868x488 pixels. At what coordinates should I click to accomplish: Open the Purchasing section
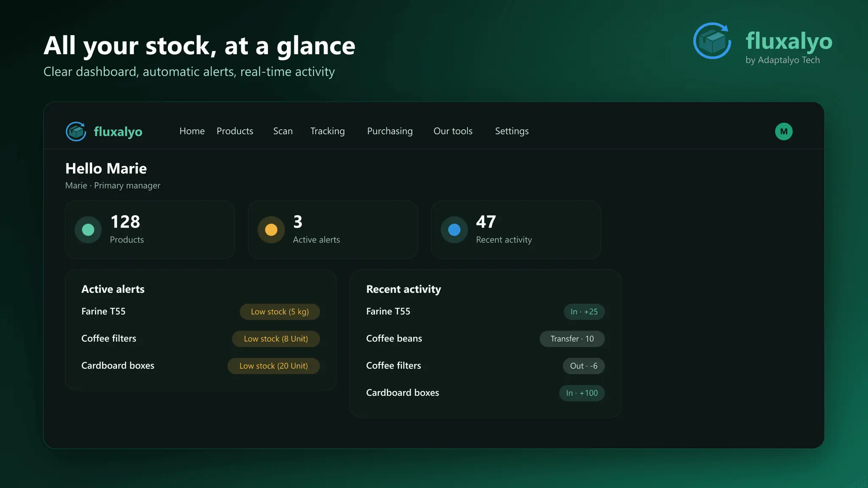pyautogui.click(x=390, y=131)
